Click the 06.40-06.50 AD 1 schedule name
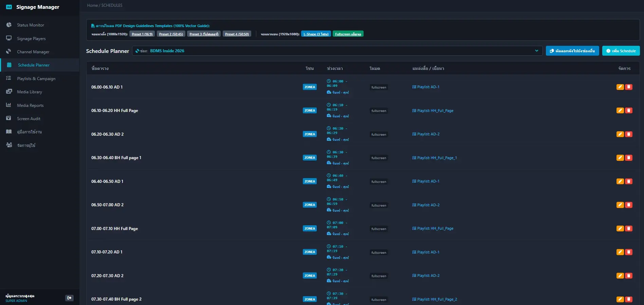The width and height of the screenshot is (644, 305). [107, 182]
